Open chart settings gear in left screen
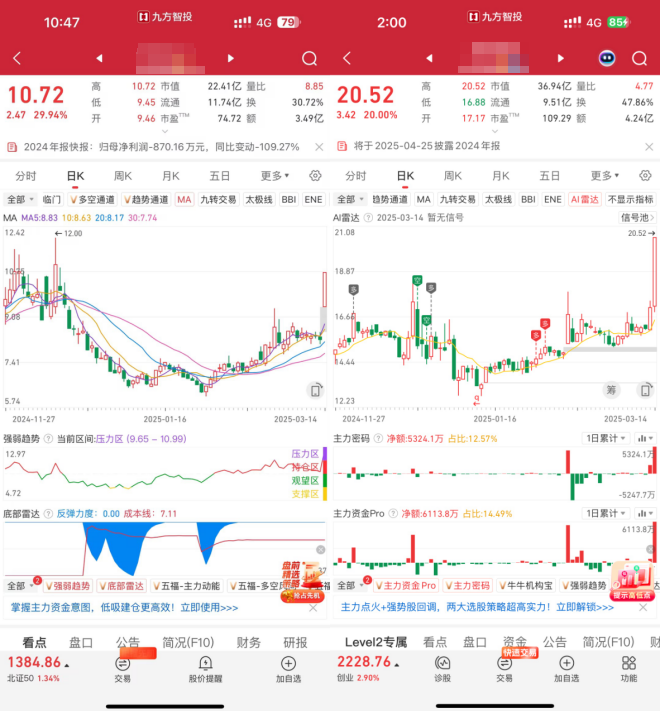The width and height of the screenshot is (660, 711). (315, 175)
